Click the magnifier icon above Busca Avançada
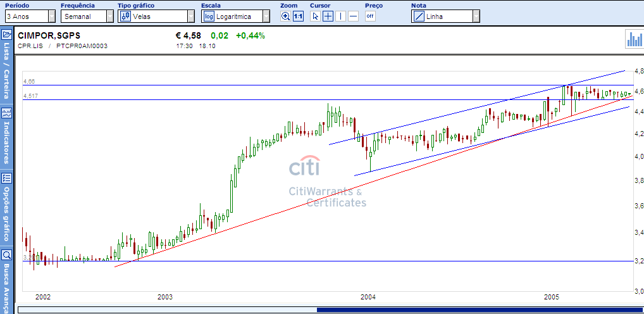 (6, 255)
